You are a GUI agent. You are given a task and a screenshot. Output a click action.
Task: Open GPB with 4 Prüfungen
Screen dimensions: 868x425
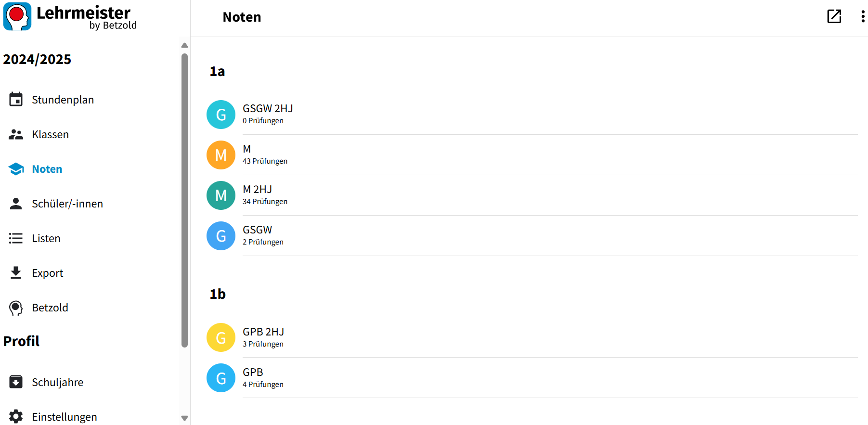point(532,378)
